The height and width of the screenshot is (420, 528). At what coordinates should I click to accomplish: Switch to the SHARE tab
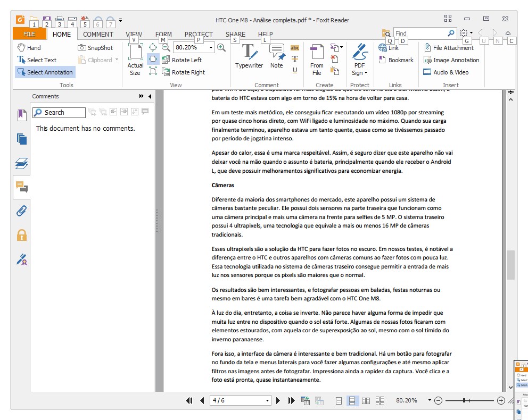click(235, 35)
